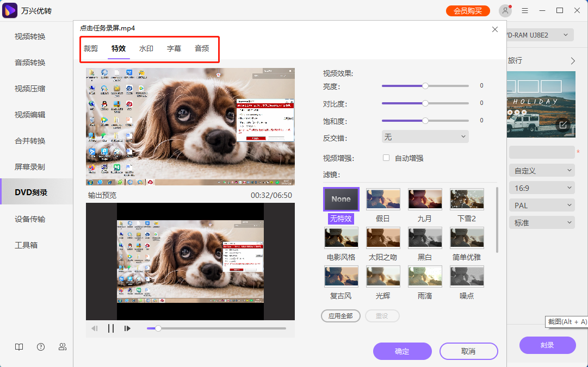Click the edit icon on template thumbnail

pos(563,125)
